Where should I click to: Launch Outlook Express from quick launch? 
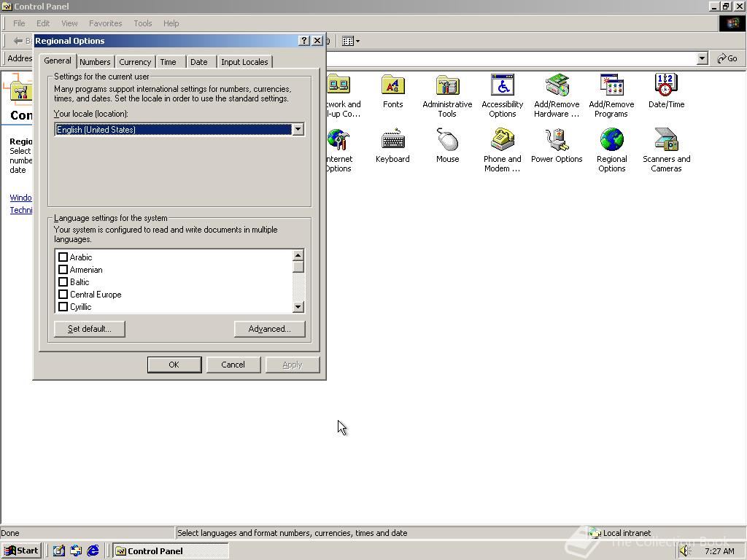coord(76,551)
